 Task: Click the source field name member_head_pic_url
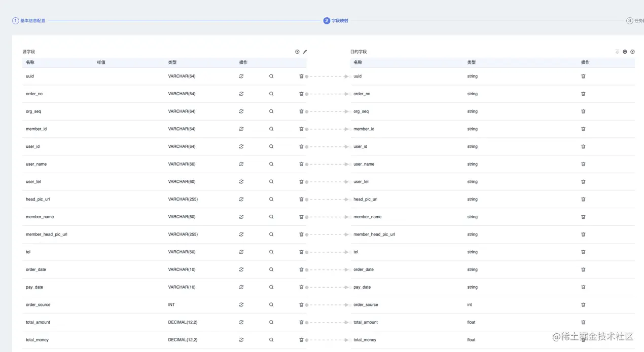[47, 234]
